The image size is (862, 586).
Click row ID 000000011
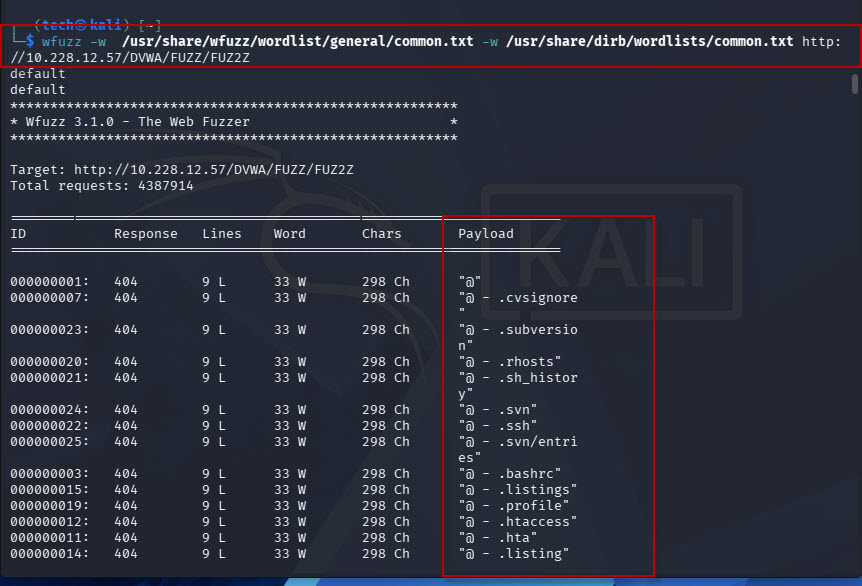point(49,537)
